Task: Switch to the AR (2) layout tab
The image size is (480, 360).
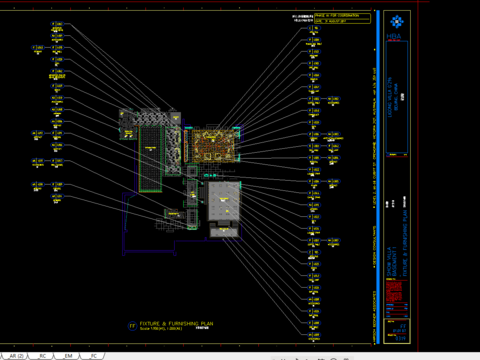Action: coord(15,356)
